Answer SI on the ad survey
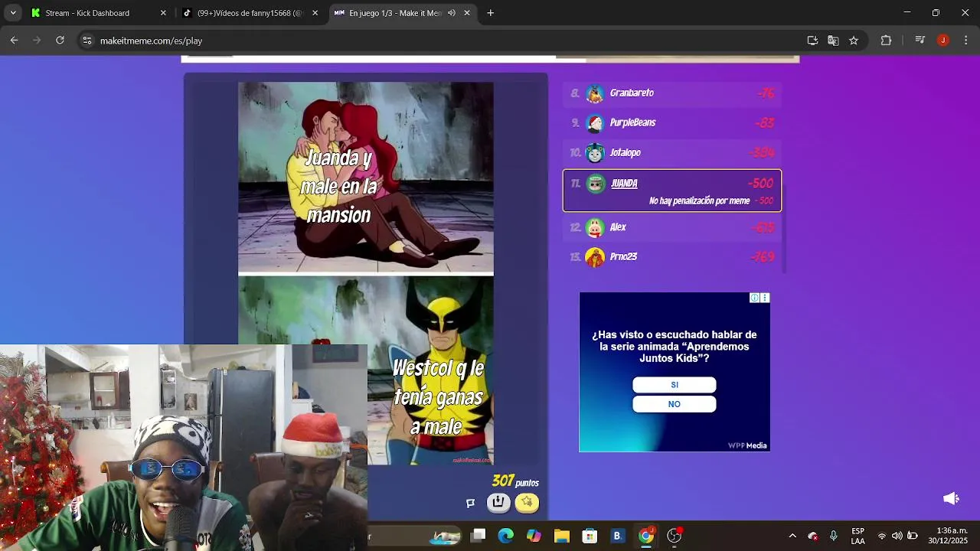This screenshot has width=980, height=551. (x=674, y=385)
